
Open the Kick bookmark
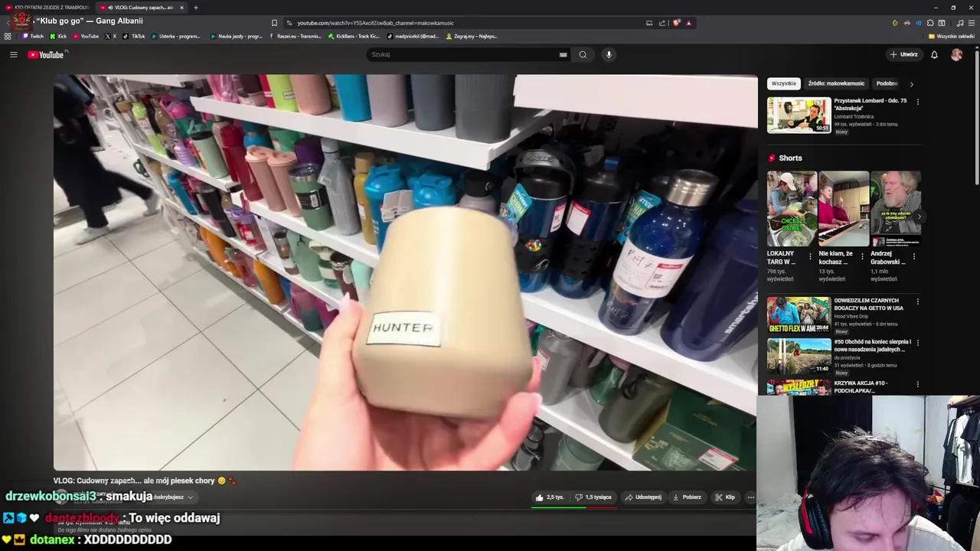coord(58,36)
